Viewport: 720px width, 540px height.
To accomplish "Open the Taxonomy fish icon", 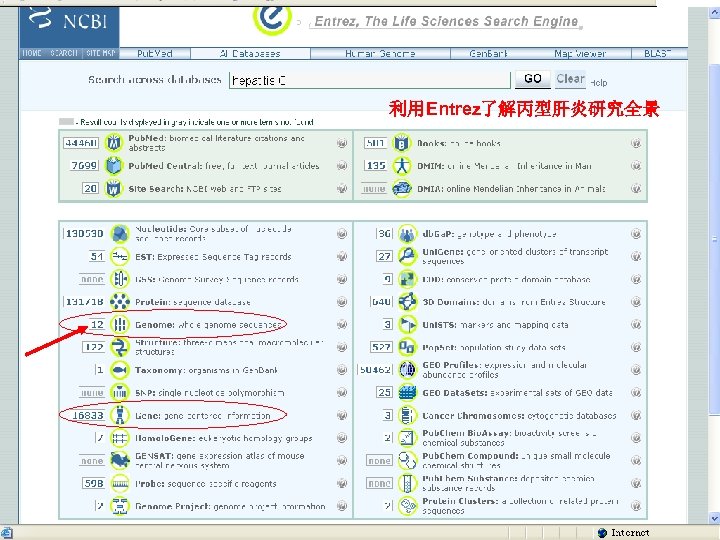I will (x=120, y=370).
